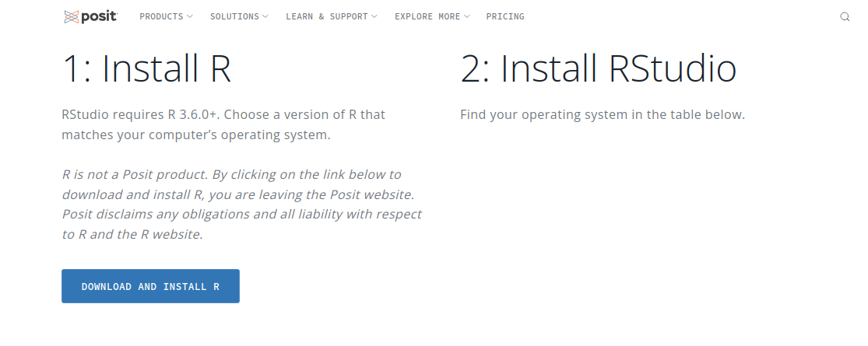The height and width of the screenshot is (346, 868).
Task: Select the '2: Install RStudio' heading
Action: point(599,69)
